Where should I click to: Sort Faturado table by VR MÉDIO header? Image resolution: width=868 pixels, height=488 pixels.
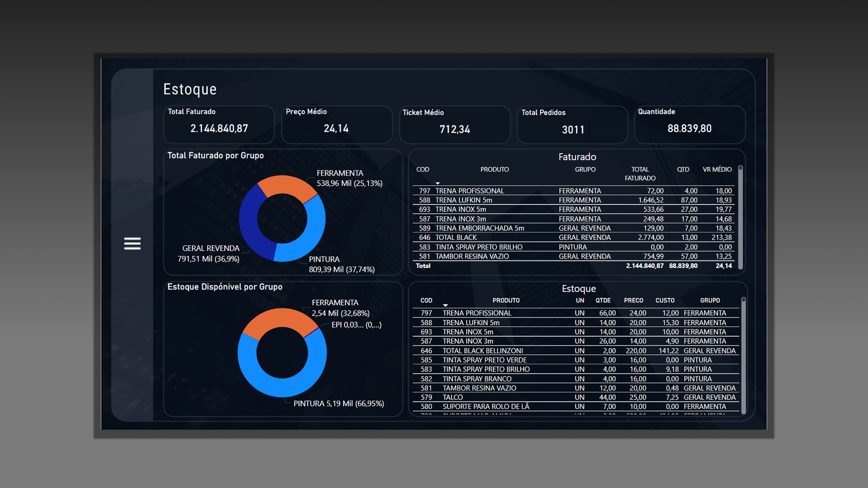pos(717,169)
